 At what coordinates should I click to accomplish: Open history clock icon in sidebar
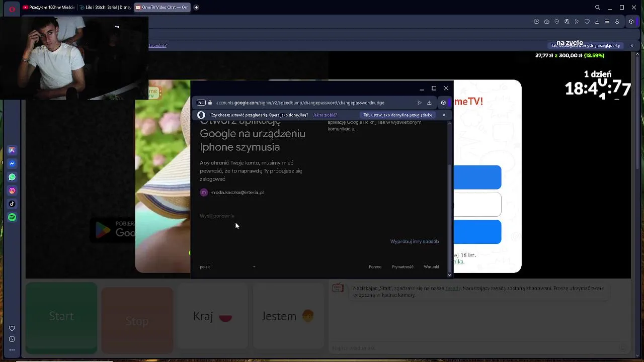[12, 339]
